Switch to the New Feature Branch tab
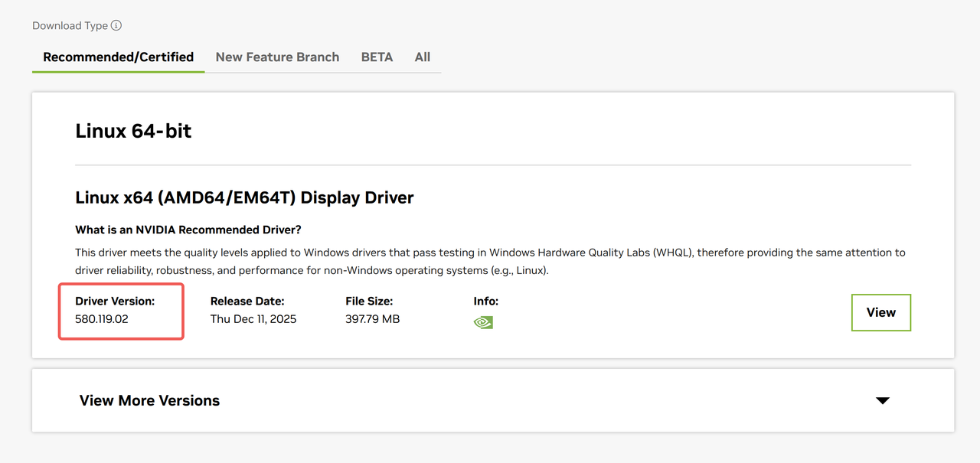The image size is (980, 463). click(277, 57)
